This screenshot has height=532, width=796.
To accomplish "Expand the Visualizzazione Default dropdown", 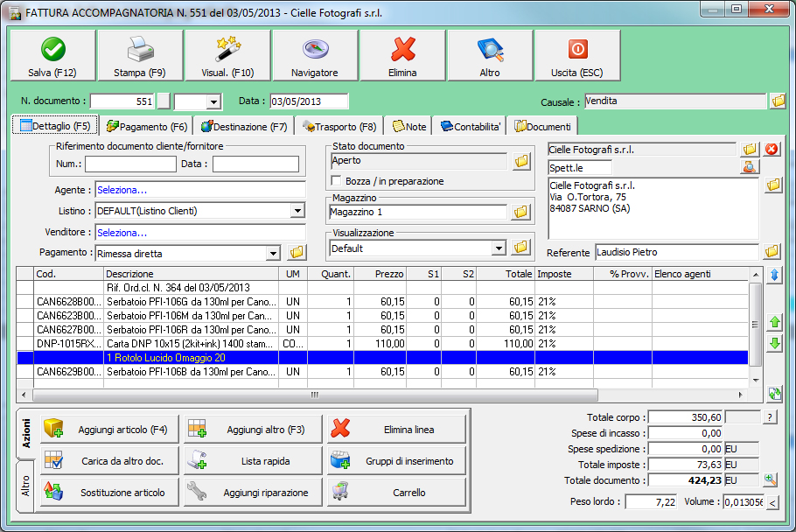I will pyautogui.click(x=499, y=248).
